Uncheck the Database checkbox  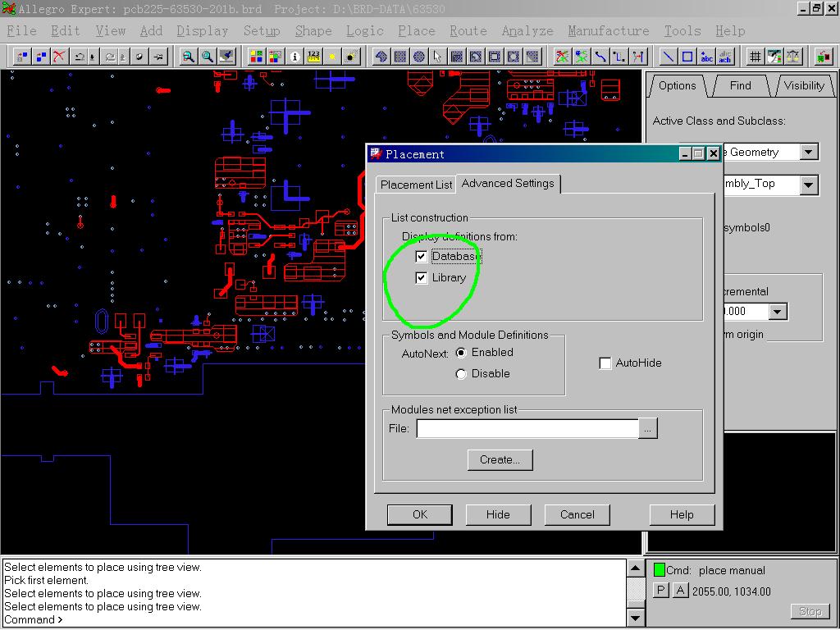422,257
